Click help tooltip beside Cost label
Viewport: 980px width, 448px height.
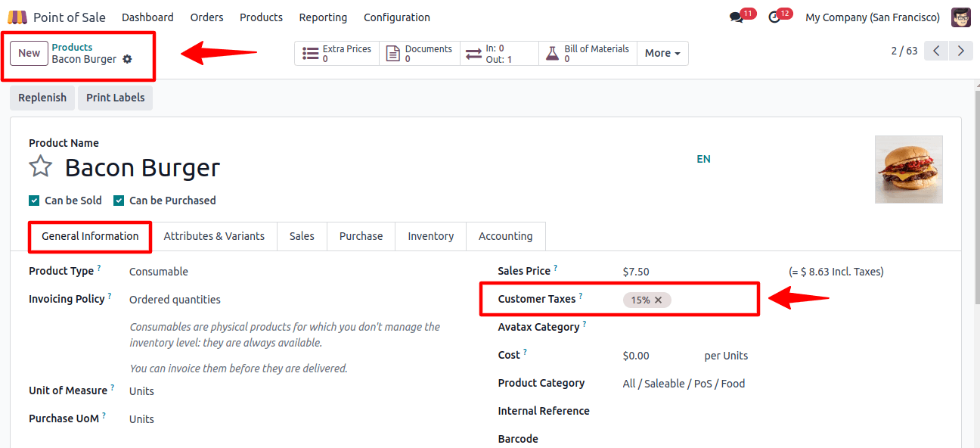525,352
